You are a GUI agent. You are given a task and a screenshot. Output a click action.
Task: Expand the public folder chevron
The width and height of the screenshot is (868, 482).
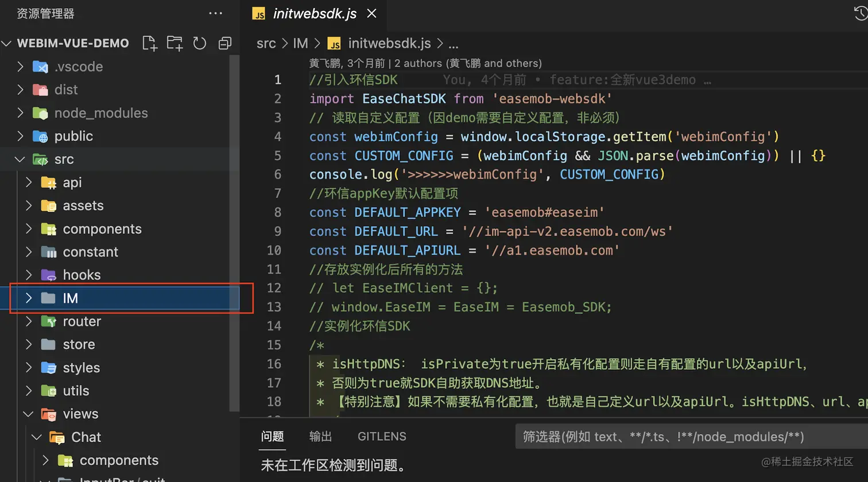20,136
